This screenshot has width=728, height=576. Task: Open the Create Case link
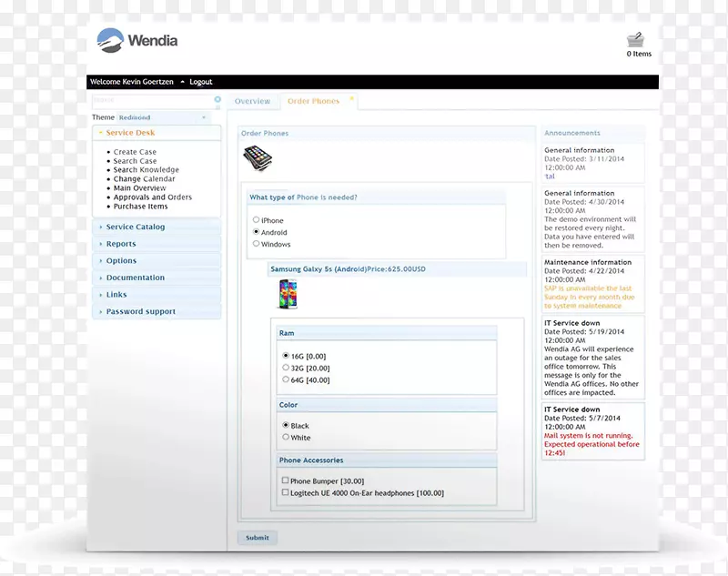pos(135,152)
